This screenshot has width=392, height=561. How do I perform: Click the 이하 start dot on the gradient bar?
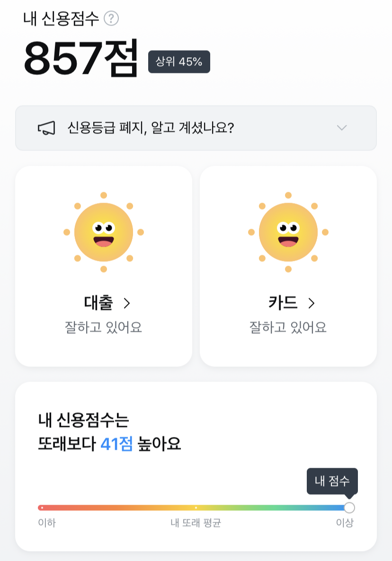[x=42, y=508]
